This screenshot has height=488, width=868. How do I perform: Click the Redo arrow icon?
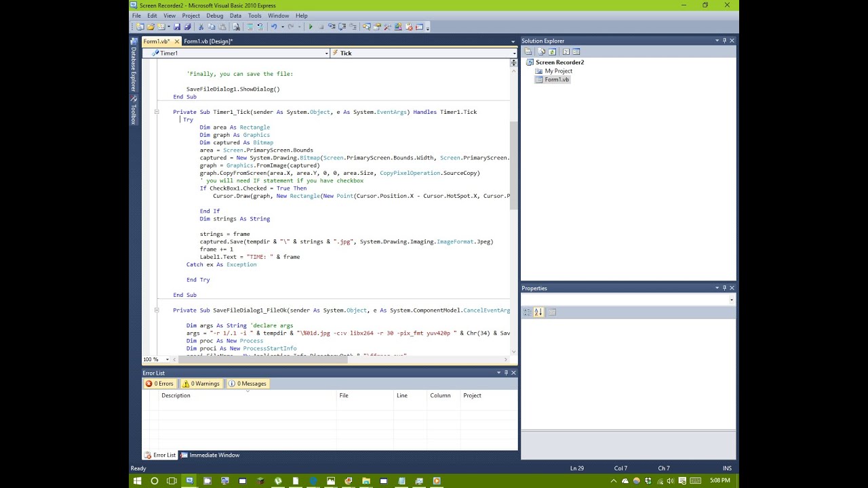tap(290, 27)
